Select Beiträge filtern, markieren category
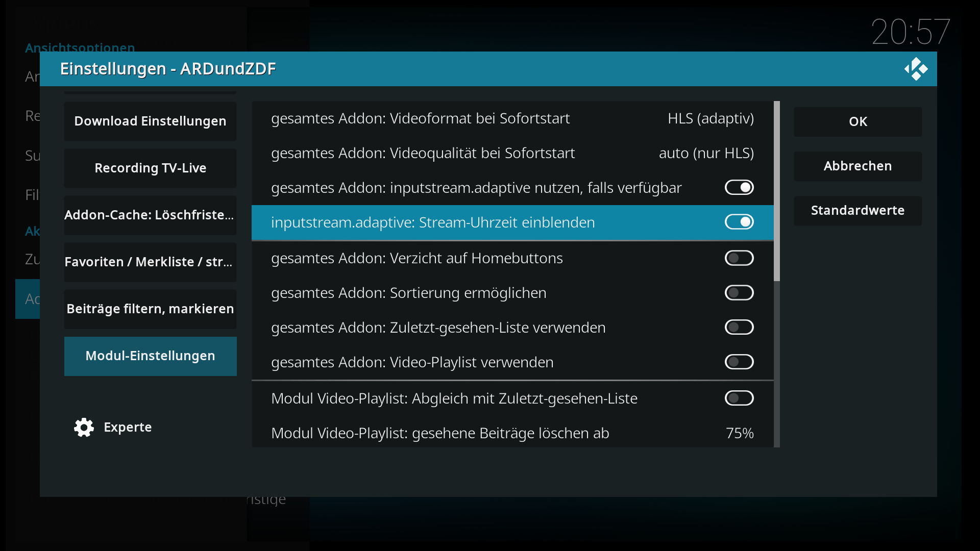This screenshot has width=980, height=551. pos(150,309)
